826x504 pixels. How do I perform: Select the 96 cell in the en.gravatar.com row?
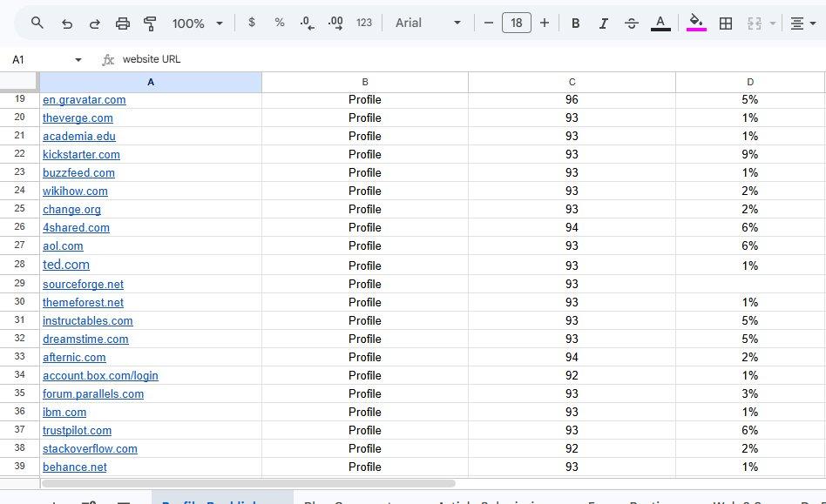572,100
